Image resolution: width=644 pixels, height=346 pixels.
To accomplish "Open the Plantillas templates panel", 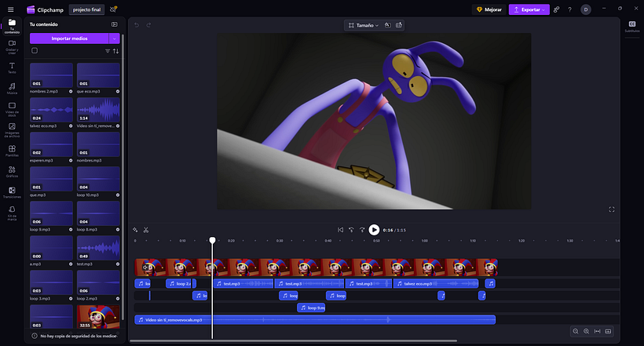I will [x=12, y=149].
